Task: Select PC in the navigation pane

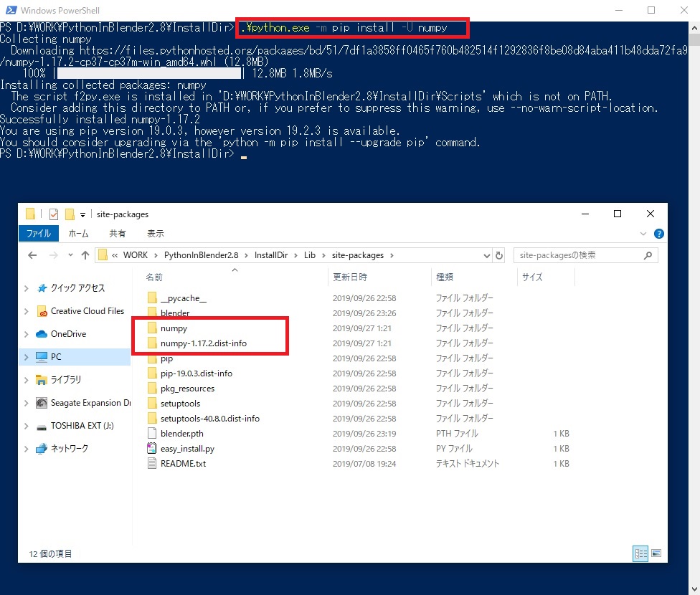Action: (56, 357)
